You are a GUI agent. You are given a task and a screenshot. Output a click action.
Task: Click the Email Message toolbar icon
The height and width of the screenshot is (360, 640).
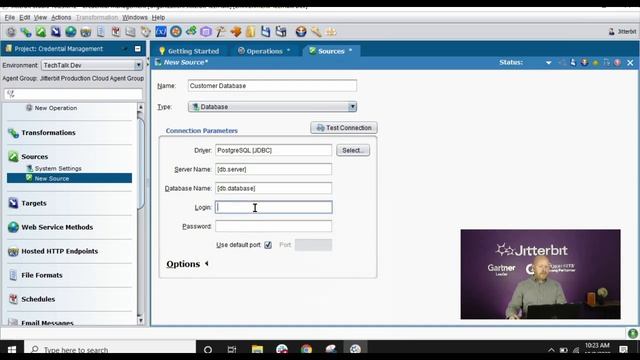click(131, 31)
